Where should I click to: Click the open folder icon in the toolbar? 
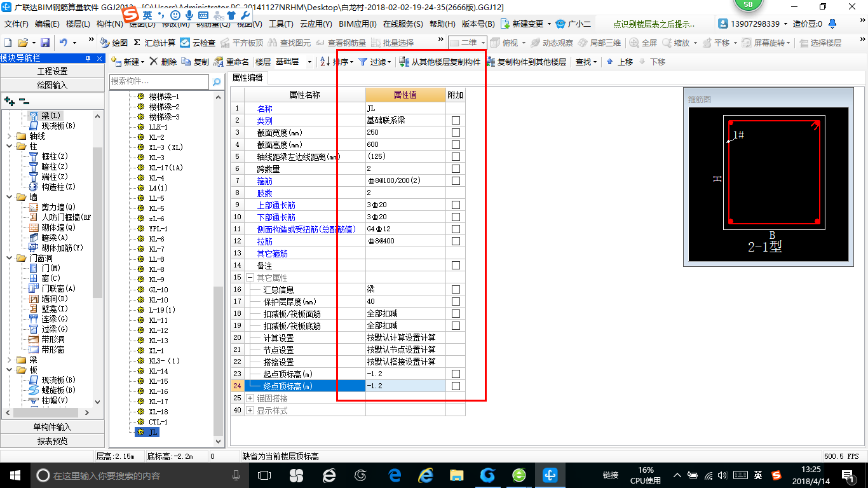pyautogui.click(x=22, y=43)
